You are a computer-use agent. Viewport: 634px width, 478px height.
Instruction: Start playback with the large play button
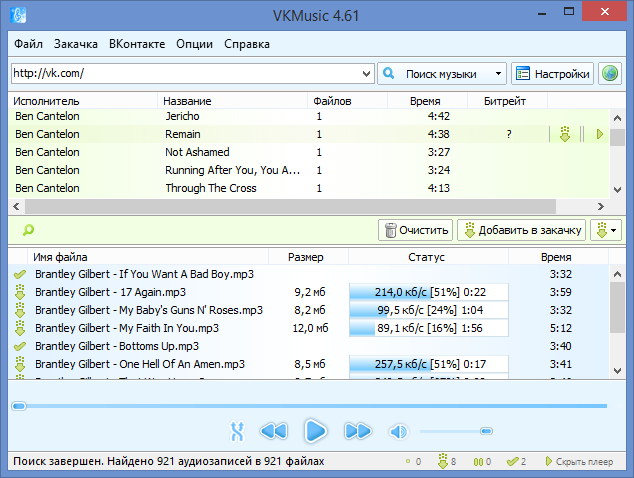click(315, 431)
